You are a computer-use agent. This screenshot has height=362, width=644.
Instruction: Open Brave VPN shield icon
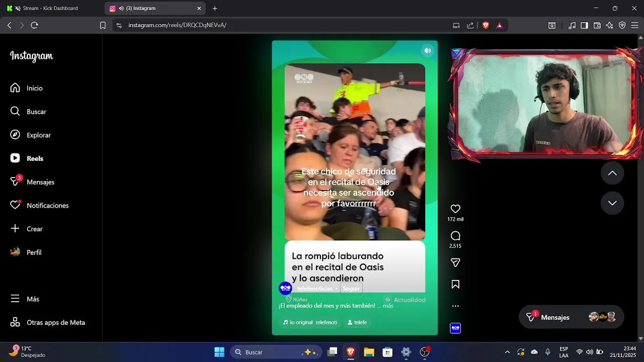pos(622,25)
